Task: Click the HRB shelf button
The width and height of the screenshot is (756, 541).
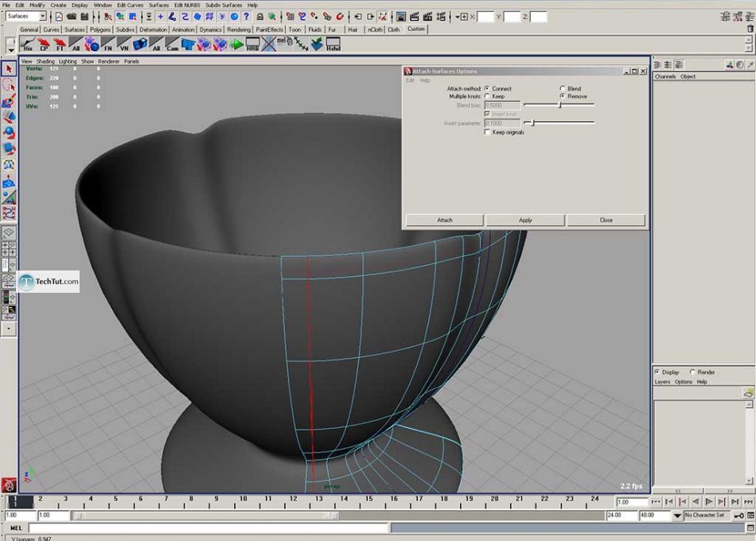Action: pyautogui.click(x=253, y=45)
